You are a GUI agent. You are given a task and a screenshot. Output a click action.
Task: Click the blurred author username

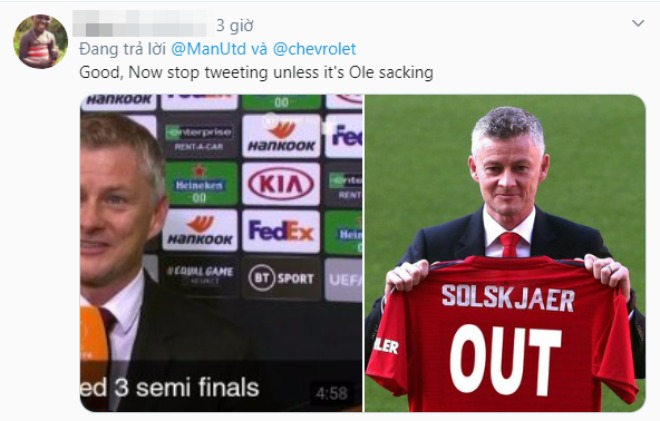[140, 23]
